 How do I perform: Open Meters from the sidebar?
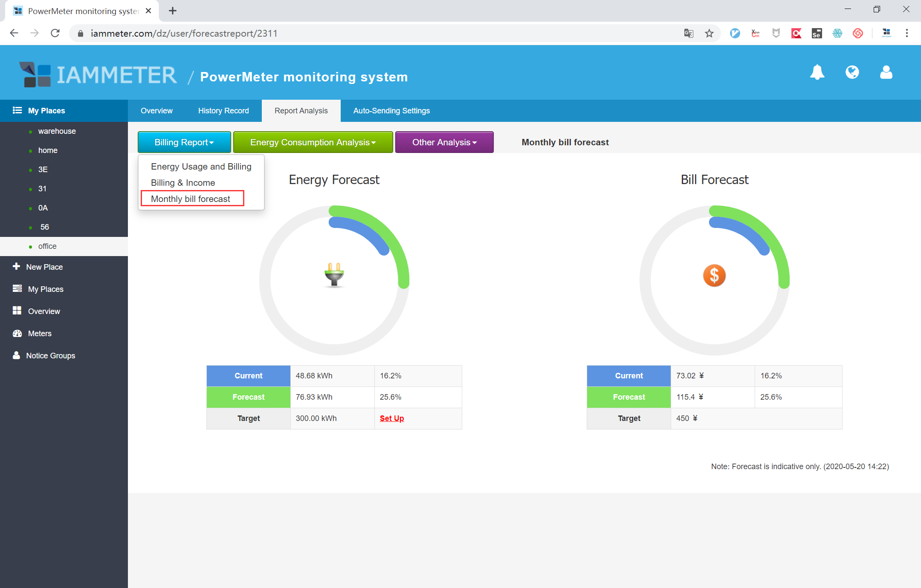coord(39,334)
